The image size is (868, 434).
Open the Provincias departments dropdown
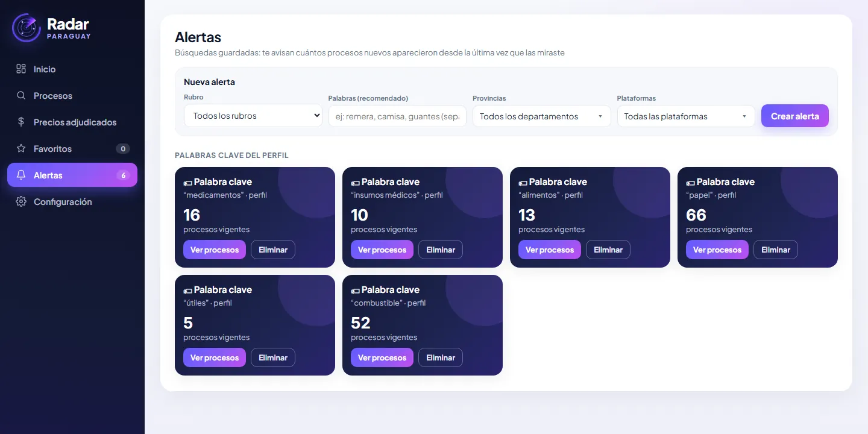coord(542,116)
